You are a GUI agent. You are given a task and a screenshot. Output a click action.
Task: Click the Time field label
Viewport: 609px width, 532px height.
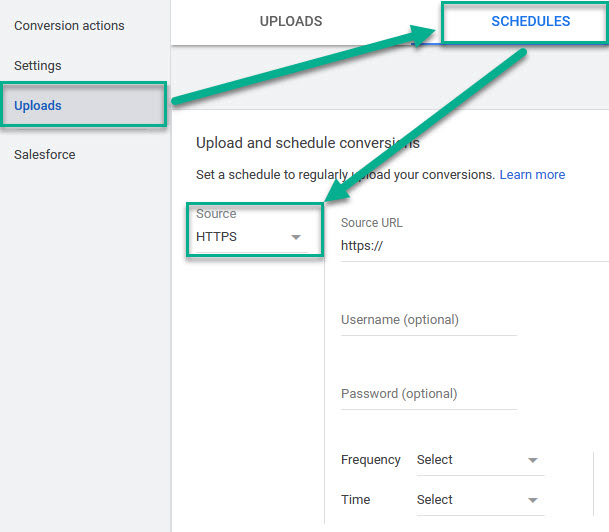point(355,500)
